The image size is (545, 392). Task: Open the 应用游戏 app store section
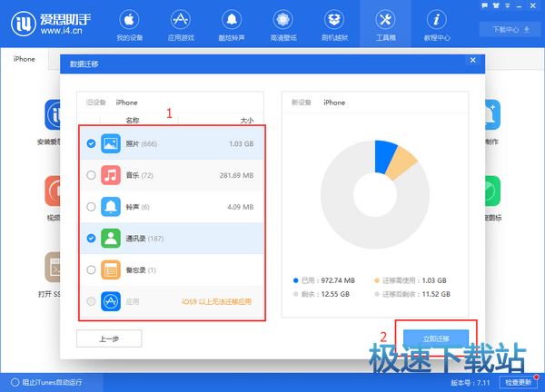click(x=181, y=25)
